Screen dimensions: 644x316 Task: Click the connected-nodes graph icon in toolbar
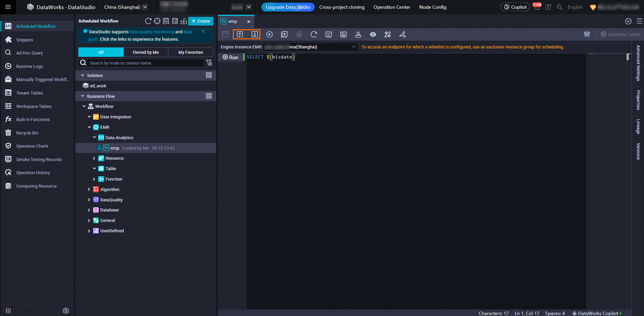coord(402,34)
